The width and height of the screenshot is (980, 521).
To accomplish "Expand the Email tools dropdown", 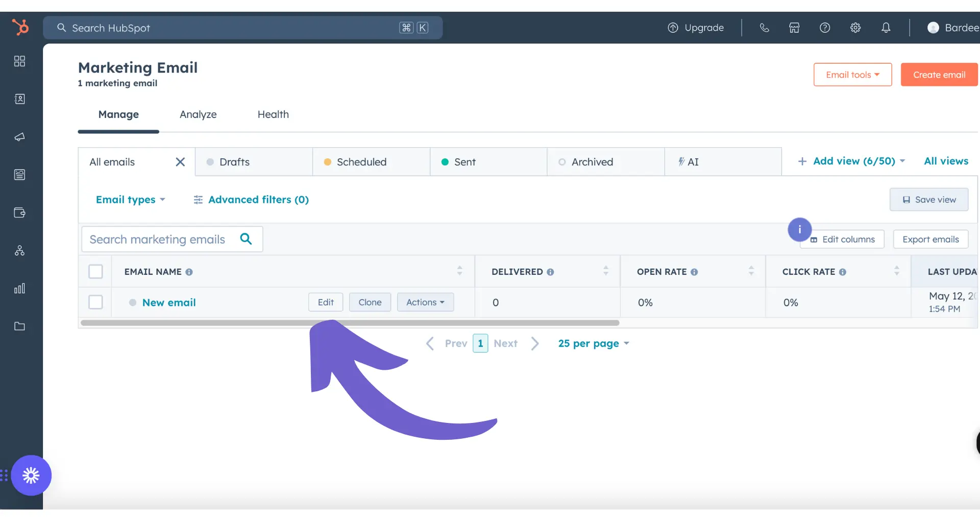I will click(852, 75).
